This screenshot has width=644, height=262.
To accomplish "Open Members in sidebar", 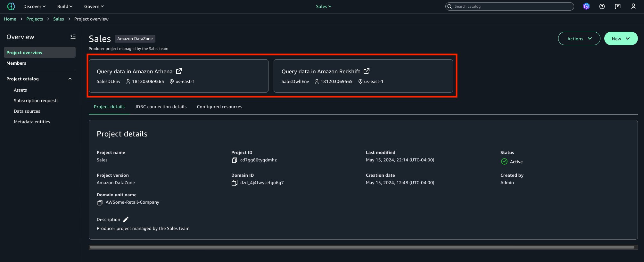I will pyautogui.click(x=16, y=63).
